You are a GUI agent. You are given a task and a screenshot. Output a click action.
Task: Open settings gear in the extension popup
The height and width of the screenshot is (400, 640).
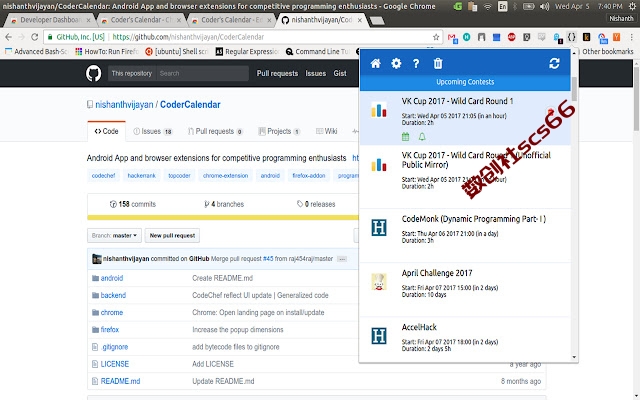(396, 63)
